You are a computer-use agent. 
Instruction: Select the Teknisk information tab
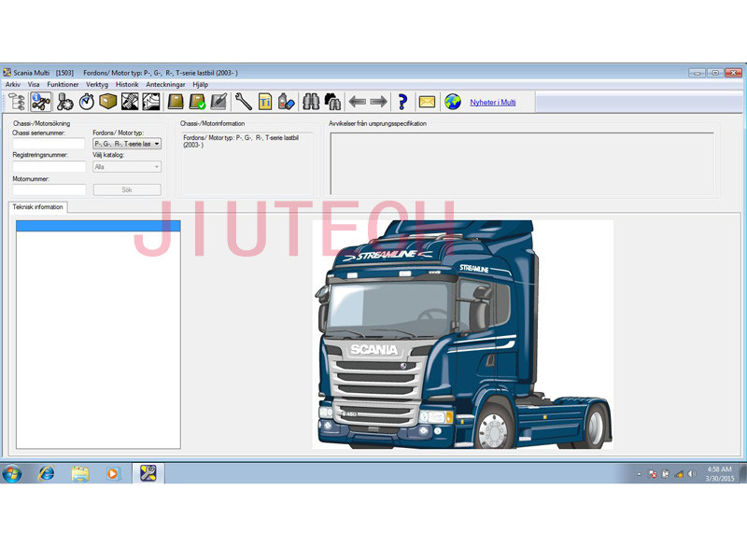[x=37, y=207]
